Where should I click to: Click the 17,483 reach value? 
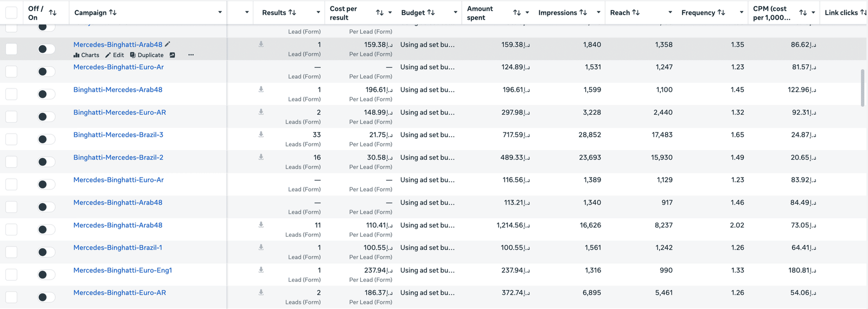[662, 135]
